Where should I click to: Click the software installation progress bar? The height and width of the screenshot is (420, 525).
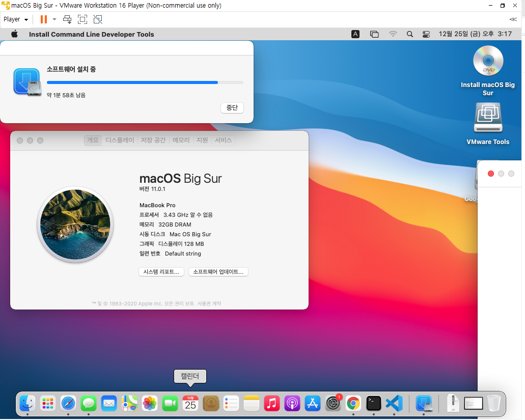(x=145, y=82)
